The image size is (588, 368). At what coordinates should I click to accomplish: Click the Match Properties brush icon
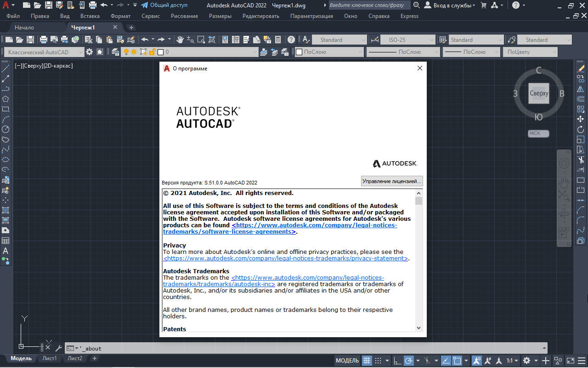131,40
